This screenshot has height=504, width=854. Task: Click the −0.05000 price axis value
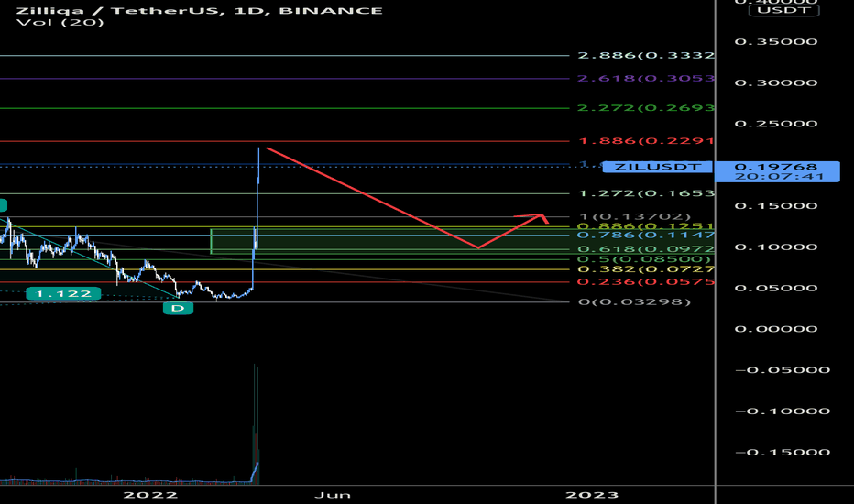click(x=783, y=370)
